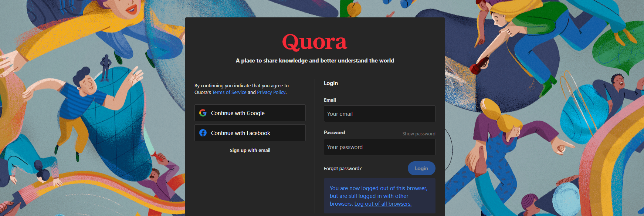
Task: Choose Continue with Facebook
Action: pos(250,133)
